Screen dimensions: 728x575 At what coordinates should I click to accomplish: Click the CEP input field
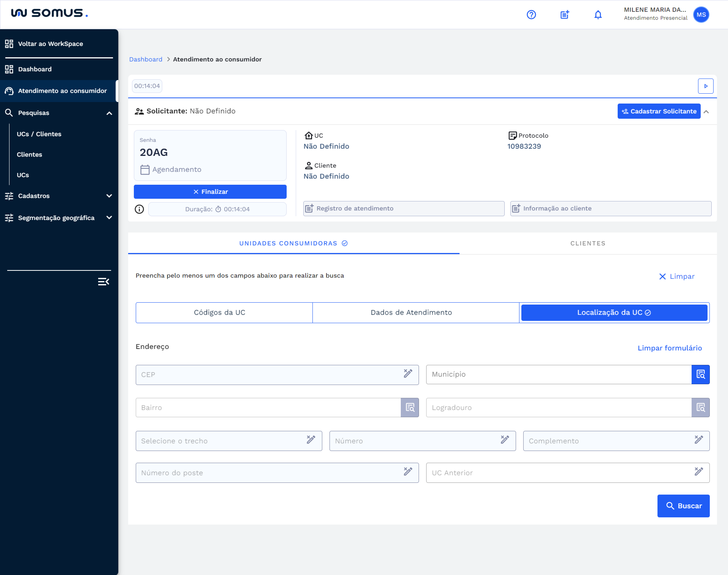(x=269, y=375)
